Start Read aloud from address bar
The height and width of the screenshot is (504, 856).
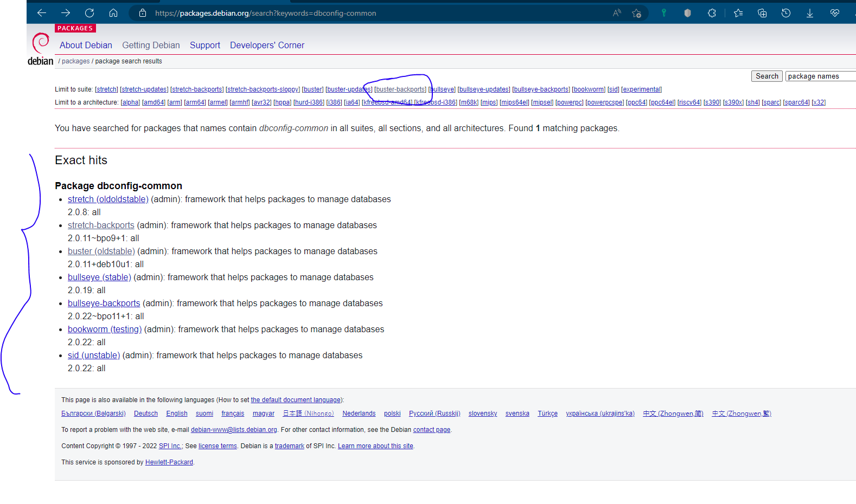[x=617, y=13]
